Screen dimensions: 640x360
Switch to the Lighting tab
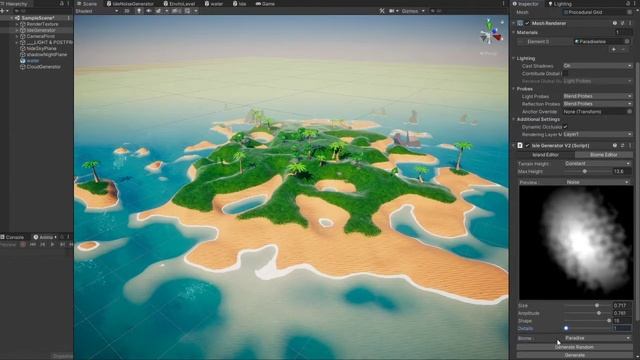click(x=560, y=4)
